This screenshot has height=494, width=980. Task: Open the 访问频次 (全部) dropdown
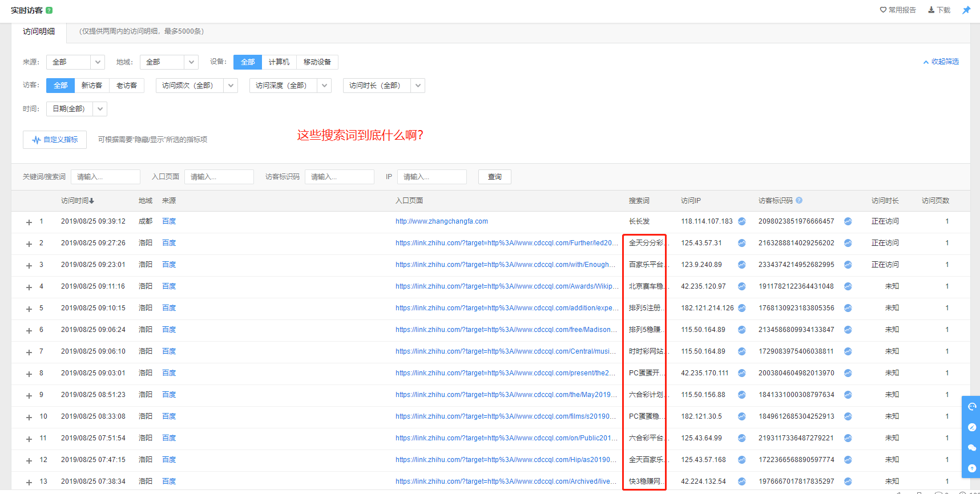196,86
